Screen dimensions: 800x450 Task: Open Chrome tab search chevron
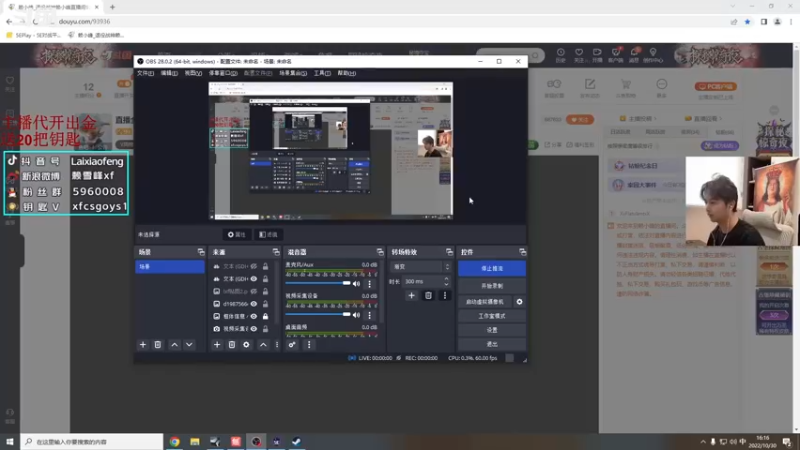coord(733,7)
